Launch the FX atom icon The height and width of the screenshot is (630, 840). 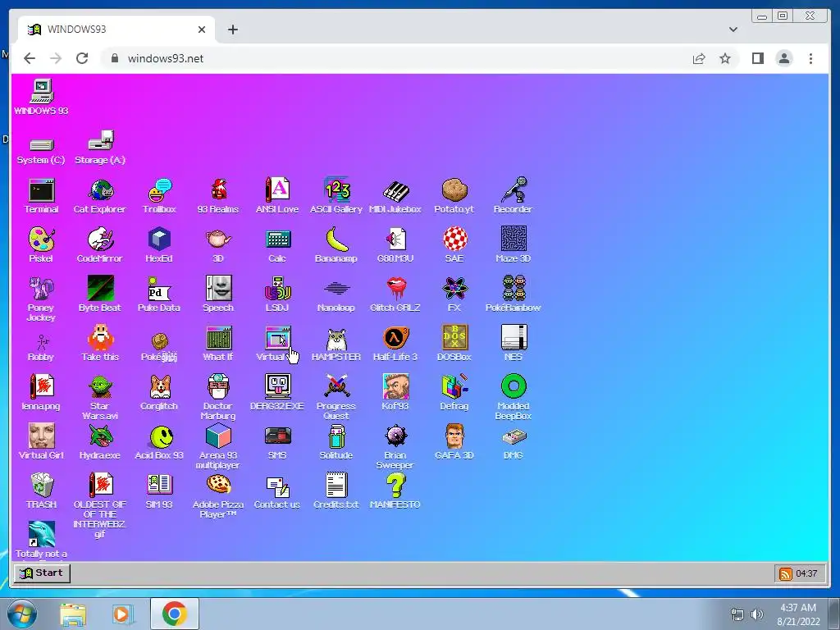[x=454, y=288]
